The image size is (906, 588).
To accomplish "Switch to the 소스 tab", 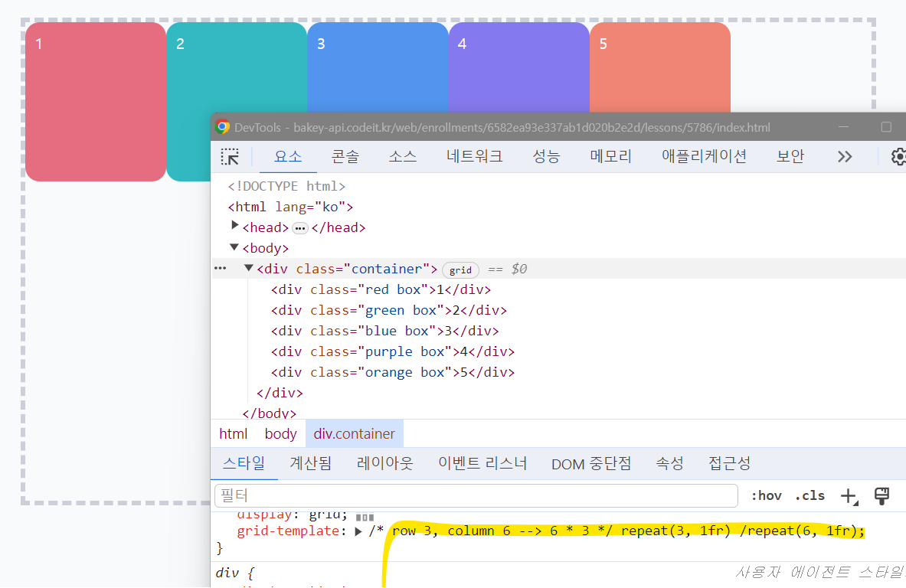I will click(403, 156).
